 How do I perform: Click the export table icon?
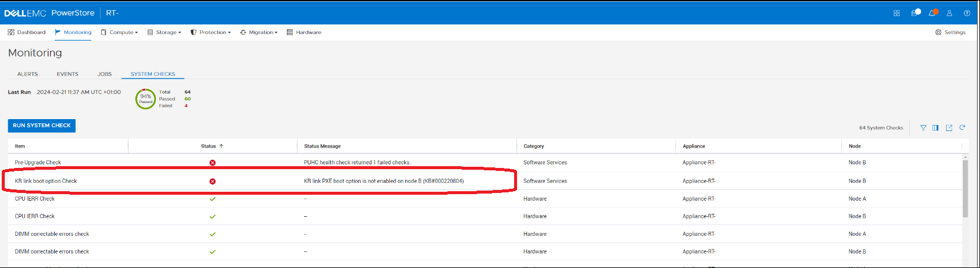[x=949, y=127]
